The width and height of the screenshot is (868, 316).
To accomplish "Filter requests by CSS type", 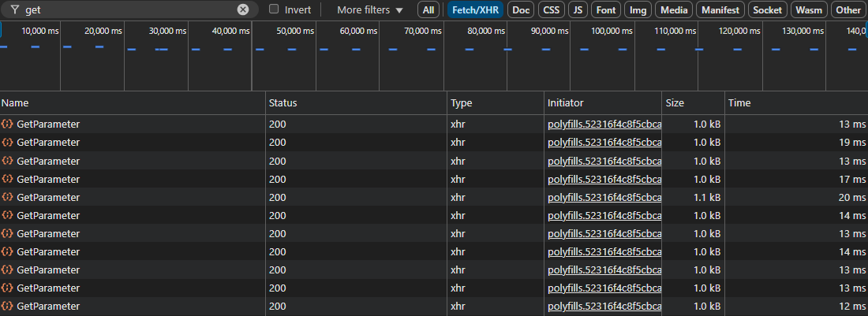I will [x=550, y=10].
